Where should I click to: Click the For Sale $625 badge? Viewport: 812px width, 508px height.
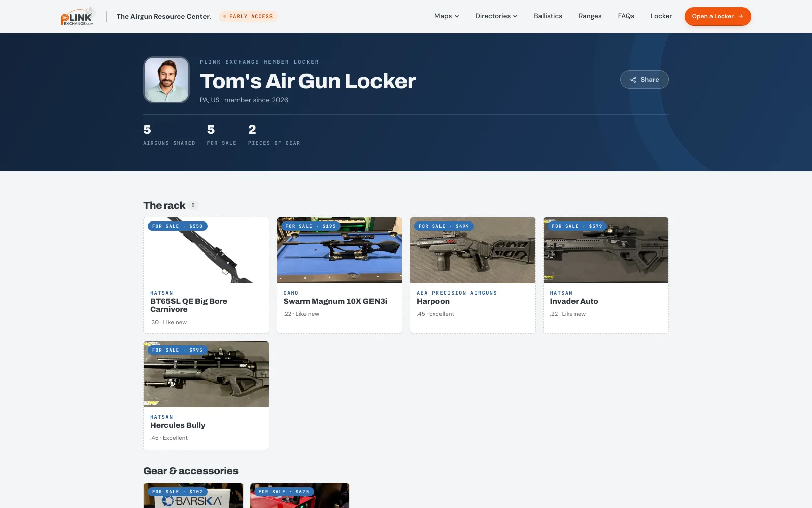tap(284, 492)
